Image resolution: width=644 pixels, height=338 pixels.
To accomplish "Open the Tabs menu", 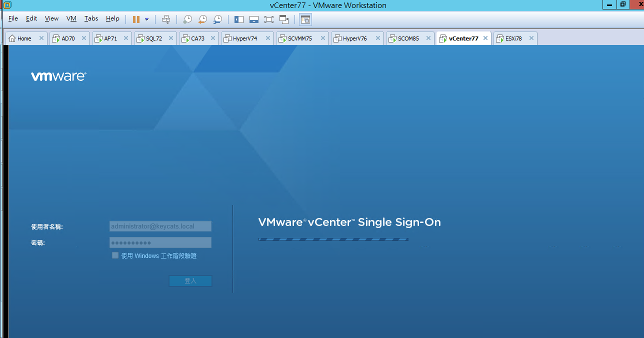I will click(91, 18).
